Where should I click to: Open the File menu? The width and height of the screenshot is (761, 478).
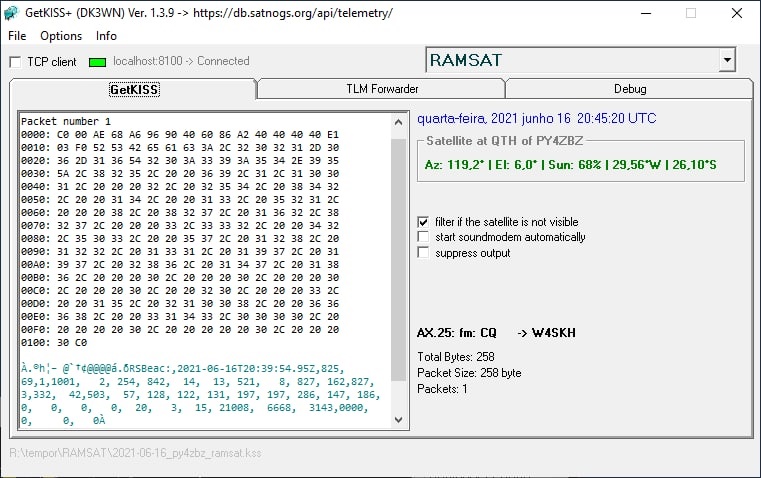tap(17, 36)
